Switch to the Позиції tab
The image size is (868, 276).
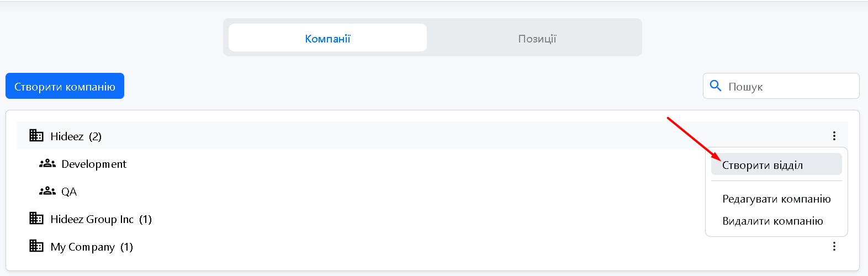click(x=537, y=39)
